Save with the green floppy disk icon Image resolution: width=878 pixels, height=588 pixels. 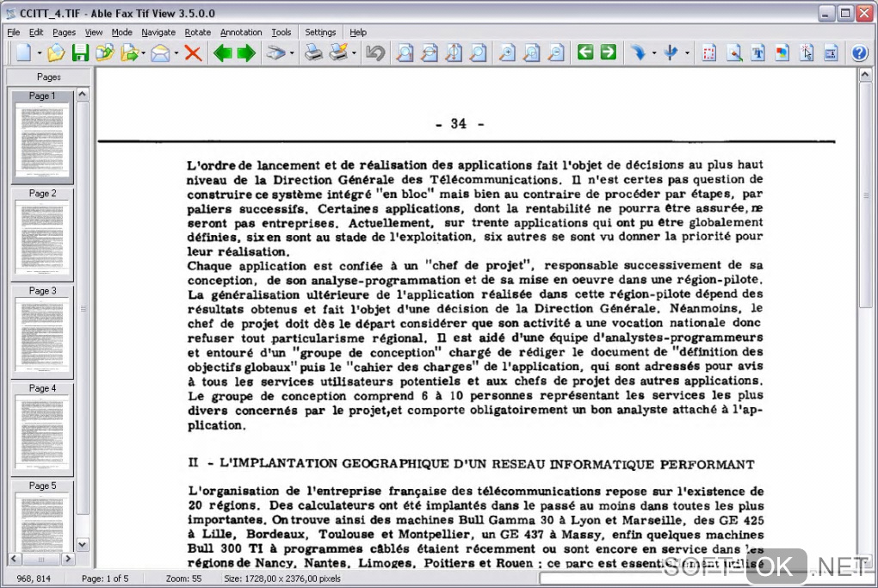81,53
